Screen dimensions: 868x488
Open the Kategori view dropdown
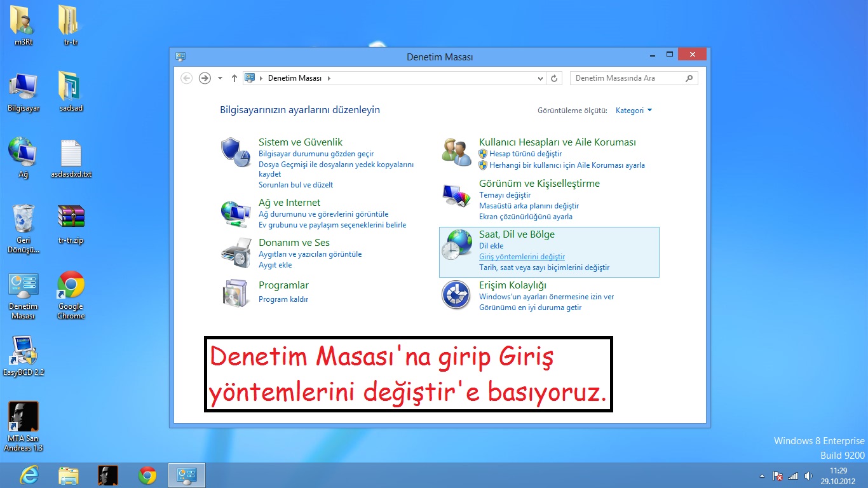634,111
